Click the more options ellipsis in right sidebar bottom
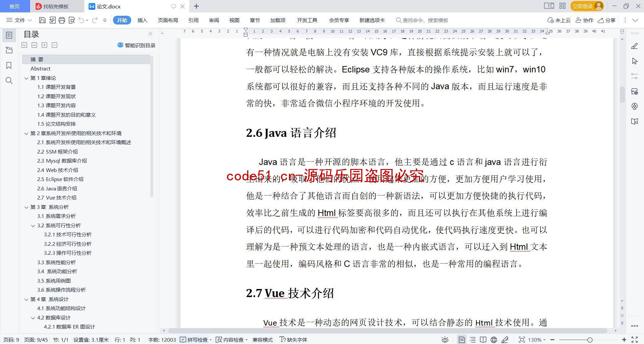This screenshot has height=344, width=644. coord(634,326)
